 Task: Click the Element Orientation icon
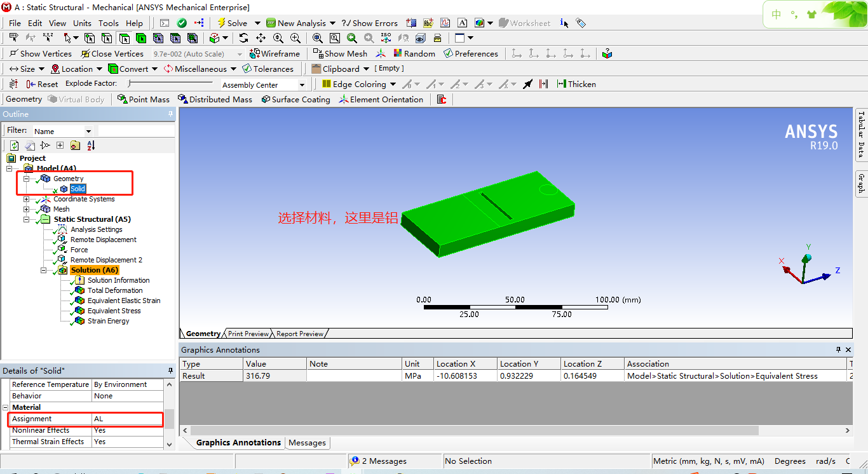pos(381,99)
